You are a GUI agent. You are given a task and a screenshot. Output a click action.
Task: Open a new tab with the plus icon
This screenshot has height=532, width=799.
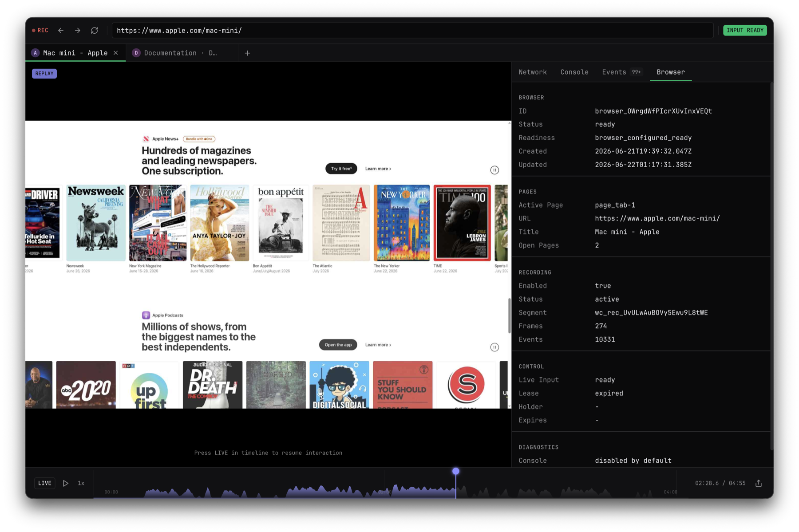click(x=248, y=53)
